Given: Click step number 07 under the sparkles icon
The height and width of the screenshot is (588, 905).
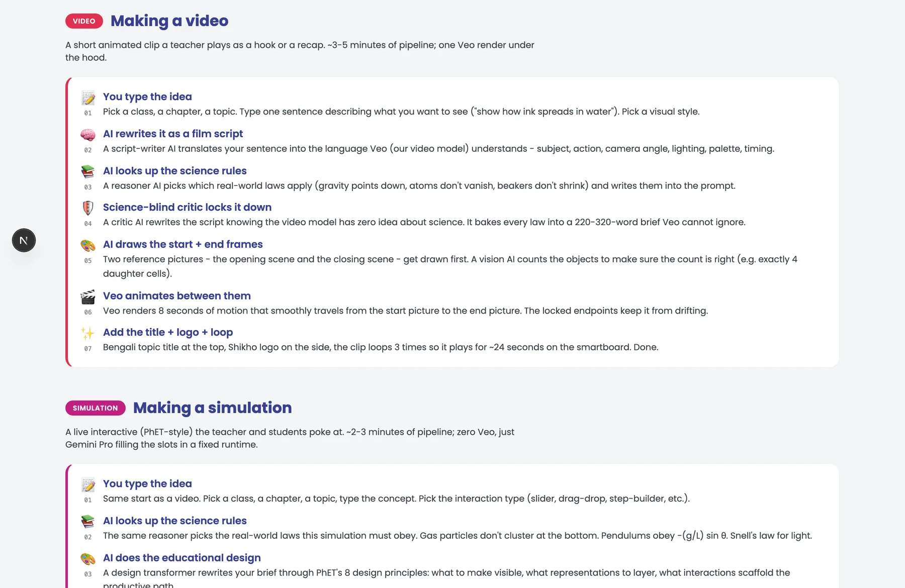Looking at the screenshot, I should pos(88,349).
